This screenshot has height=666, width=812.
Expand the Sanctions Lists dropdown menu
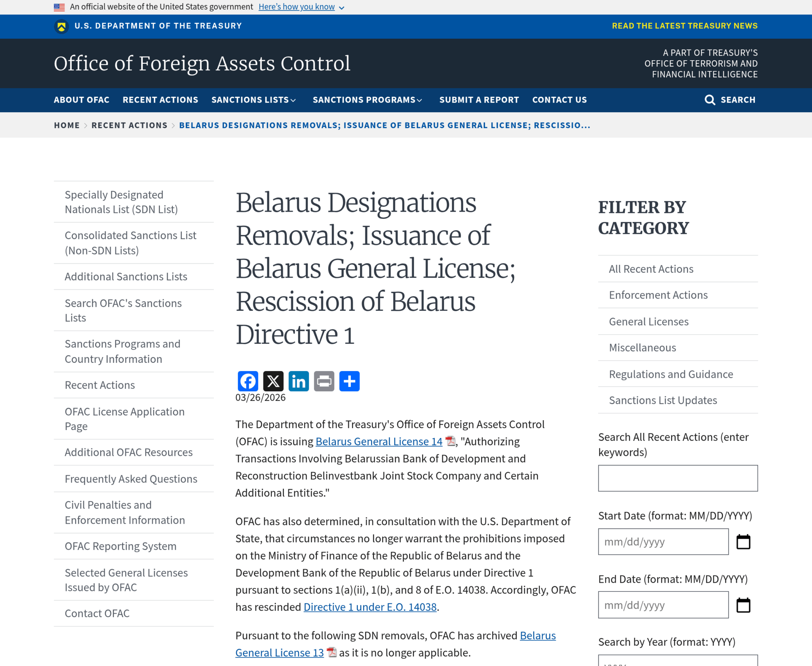tap(254, 100)
